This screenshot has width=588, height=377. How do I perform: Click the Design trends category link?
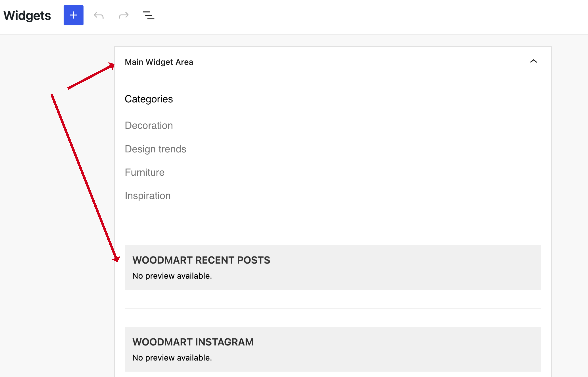tap(155, 149)
